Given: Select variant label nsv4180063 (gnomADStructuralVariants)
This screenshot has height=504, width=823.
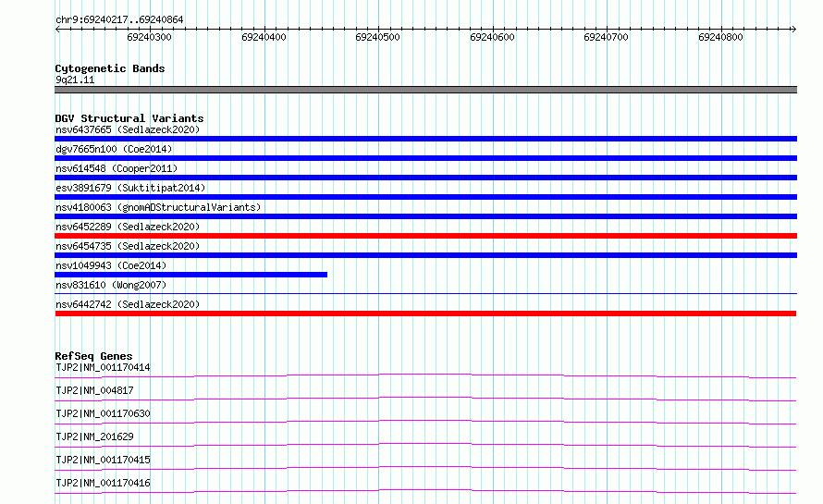Looking at the screenshot, I should (158, 207).
